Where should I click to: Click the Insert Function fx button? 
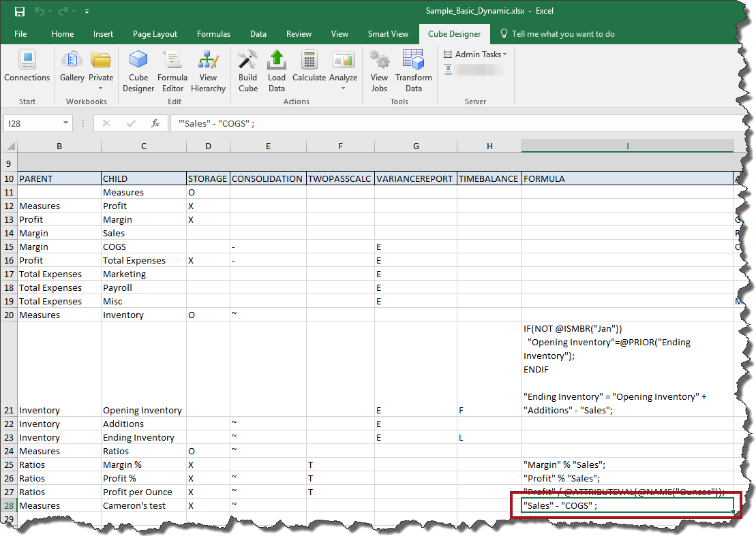pos(155,123)
